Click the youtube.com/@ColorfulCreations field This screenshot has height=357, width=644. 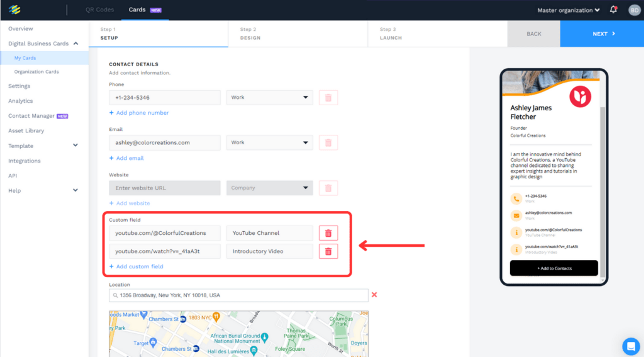[x=165, y=233]
